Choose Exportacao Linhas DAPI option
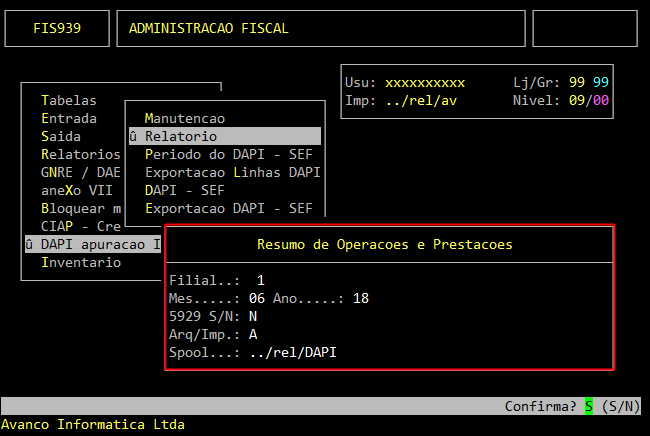This screenshot has width=650, height=436. [232, 172]
